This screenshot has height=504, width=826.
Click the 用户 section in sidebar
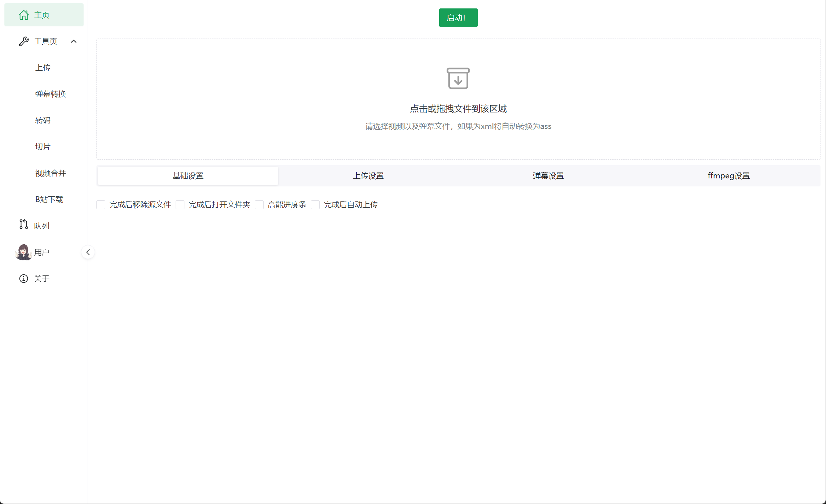click(41, 252)
